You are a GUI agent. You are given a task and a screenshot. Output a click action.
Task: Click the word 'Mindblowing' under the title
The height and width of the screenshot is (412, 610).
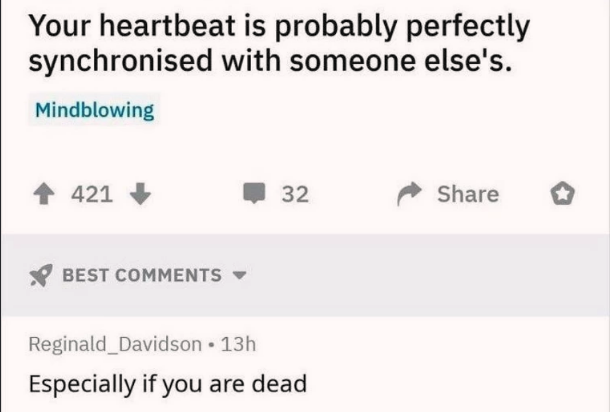pos(95,110)
